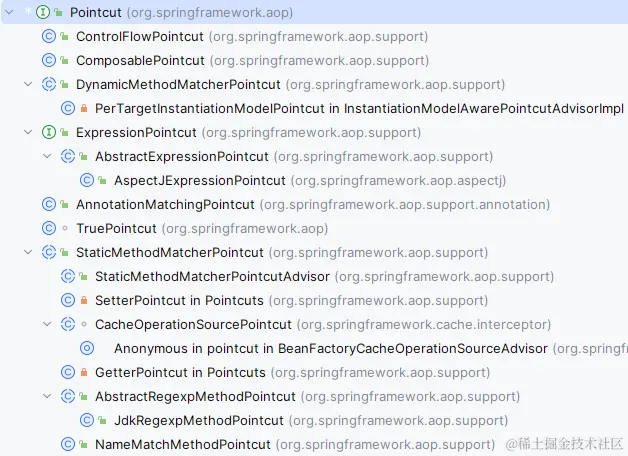Collapse the AbstractRegexpMethodPointcut node
The height and width of the screenshot is (456, 628).
click(x=47, y=396)
